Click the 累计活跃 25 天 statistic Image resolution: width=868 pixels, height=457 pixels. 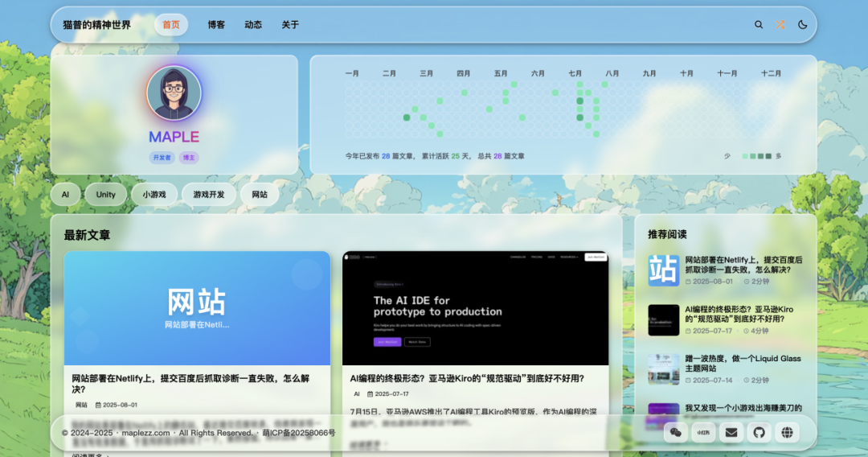pyautogui.click(x=444, y=156)
